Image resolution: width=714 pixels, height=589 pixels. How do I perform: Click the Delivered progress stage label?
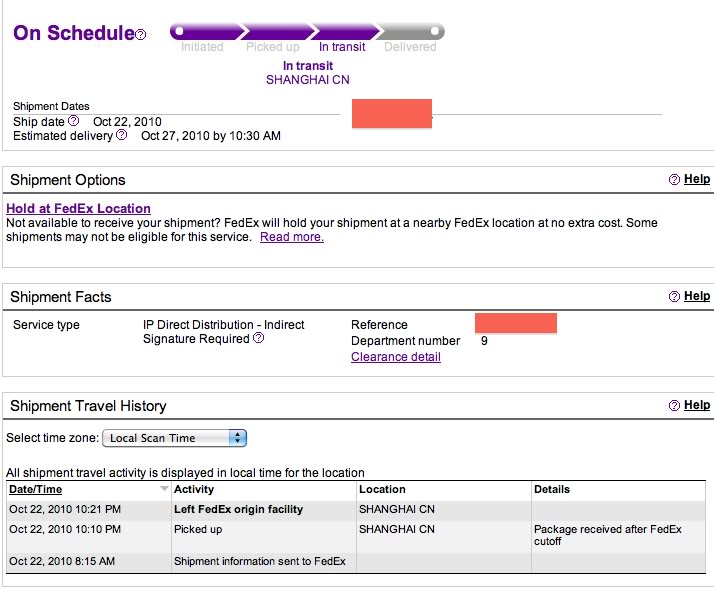coord(410,47)
